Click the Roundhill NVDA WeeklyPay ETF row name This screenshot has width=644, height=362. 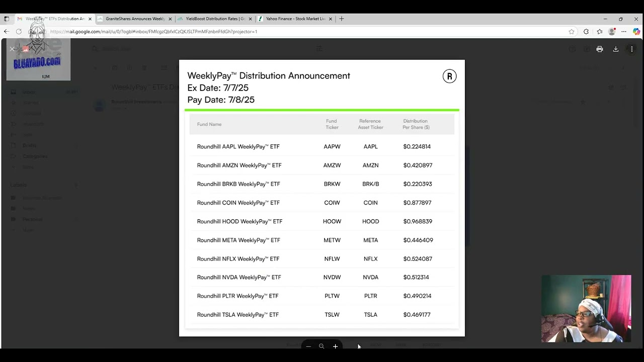pyautogui.click(x=239, y=278)
